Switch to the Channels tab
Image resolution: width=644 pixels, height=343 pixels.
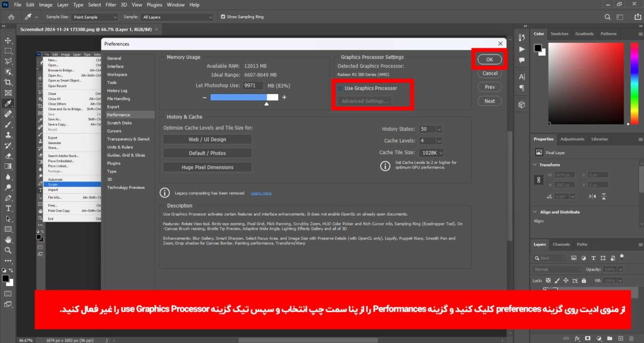tap(561, 244)
